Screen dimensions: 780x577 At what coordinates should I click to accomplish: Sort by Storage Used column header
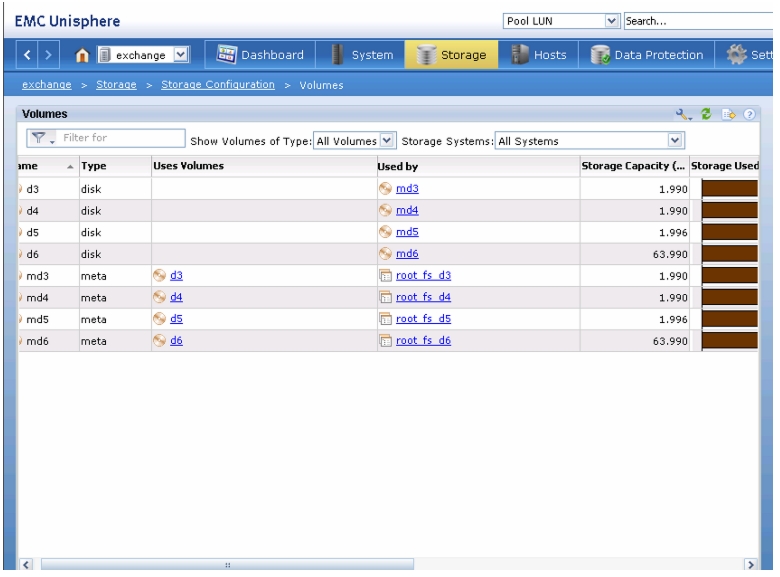tap(724, 166)
